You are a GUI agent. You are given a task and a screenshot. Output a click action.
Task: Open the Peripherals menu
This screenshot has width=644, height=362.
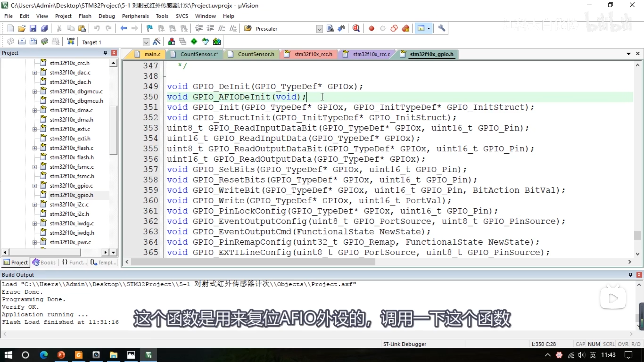coord(135,16)
